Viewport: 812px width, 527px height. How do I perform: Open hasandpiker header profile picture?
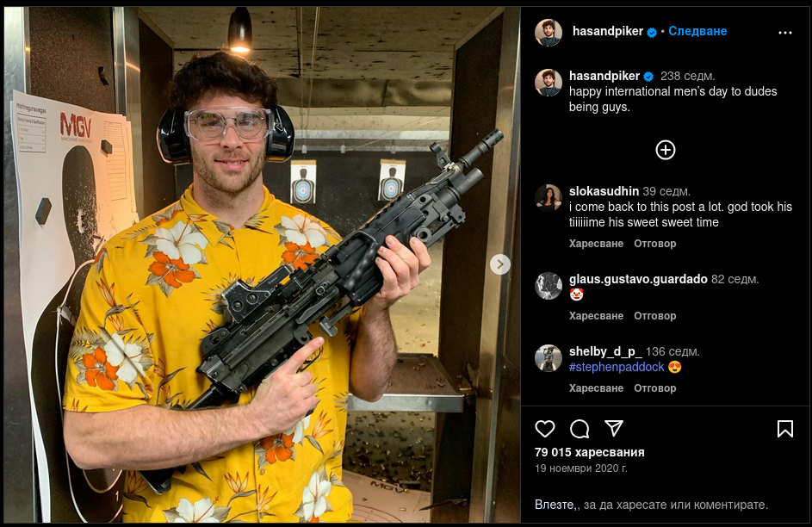coord(549,32)
